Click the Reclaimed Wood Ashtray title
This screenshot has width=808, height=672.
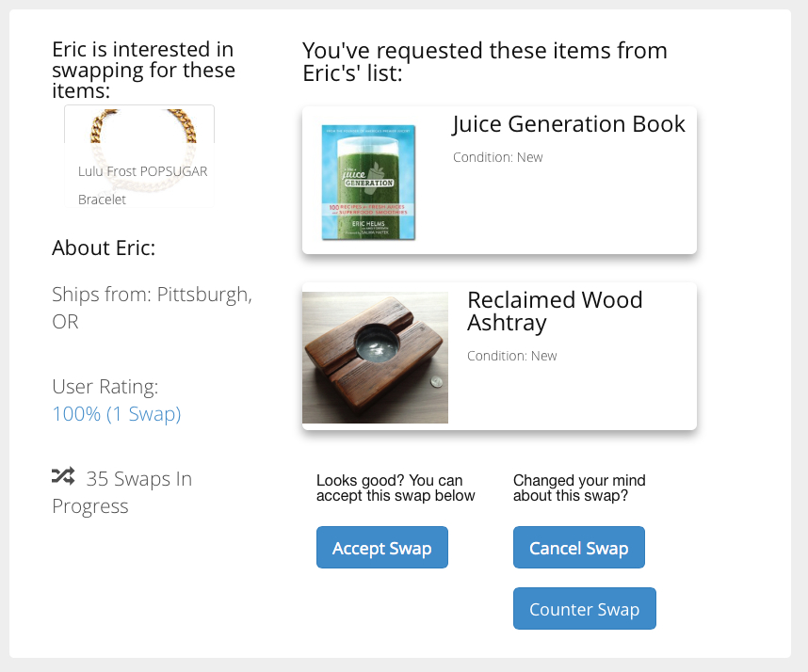click(555, 311)
